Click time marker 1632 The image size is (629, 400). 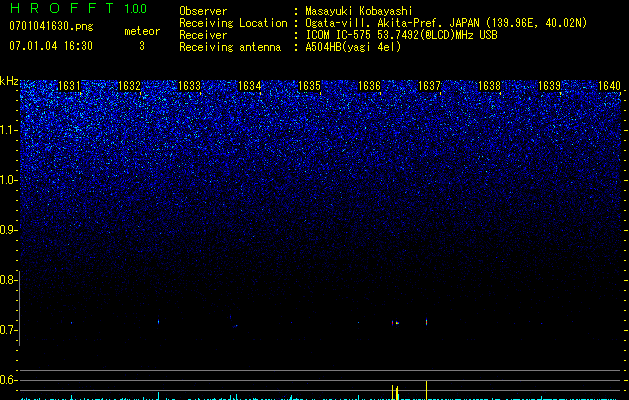click(x=130, y=86)
